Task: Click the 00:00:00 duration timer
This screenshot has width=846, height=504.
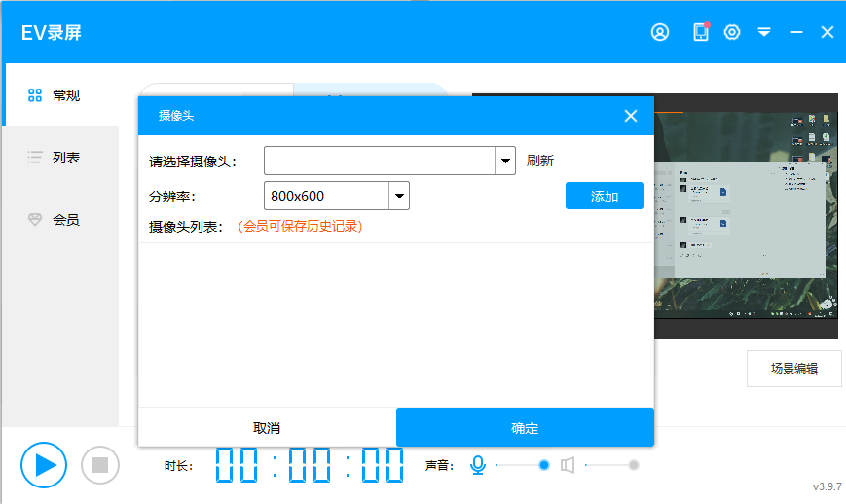Action: (310, 465)
